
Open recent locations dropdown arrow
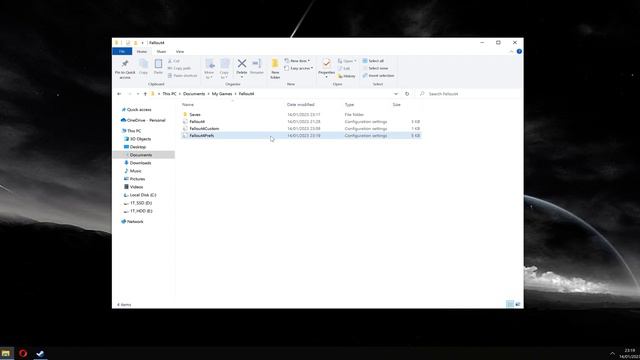[x=138, y=94]
